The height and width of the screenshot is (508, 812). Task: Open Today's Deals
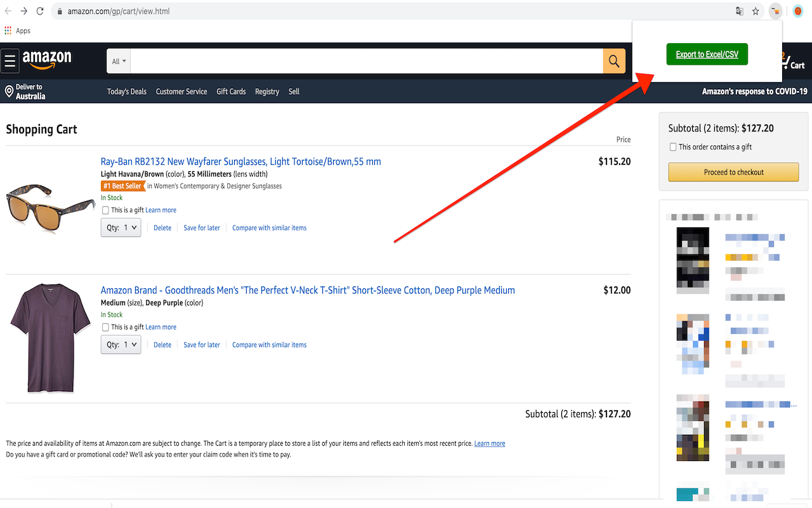127,91
